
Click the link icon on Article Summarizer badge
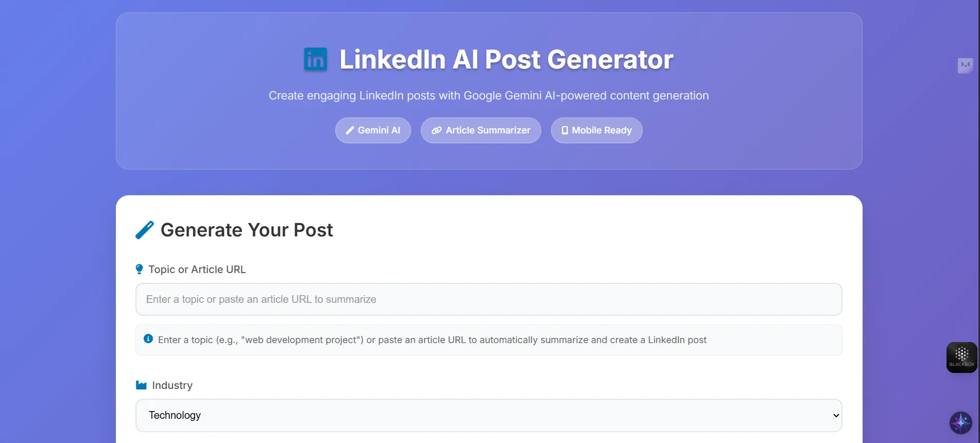(436, 130)
